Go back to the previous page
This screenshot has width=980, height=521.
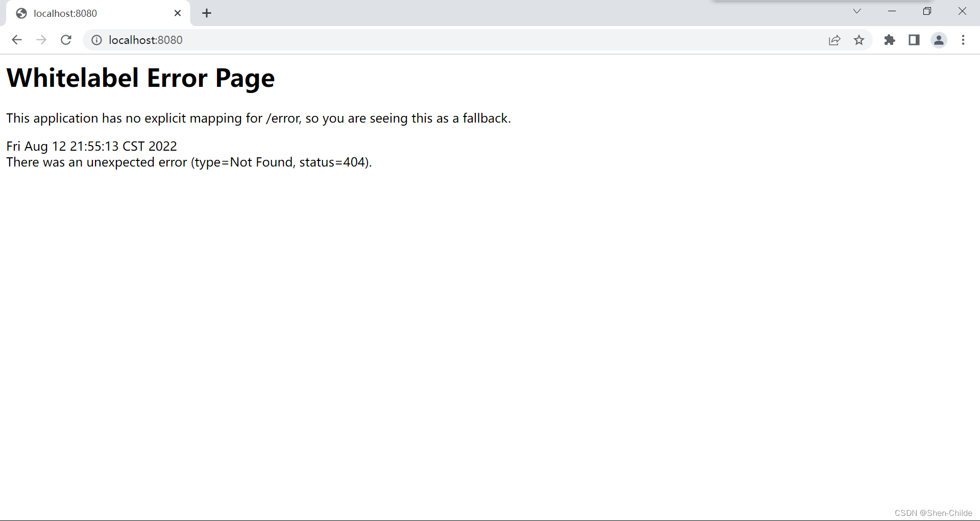[17, 40]
